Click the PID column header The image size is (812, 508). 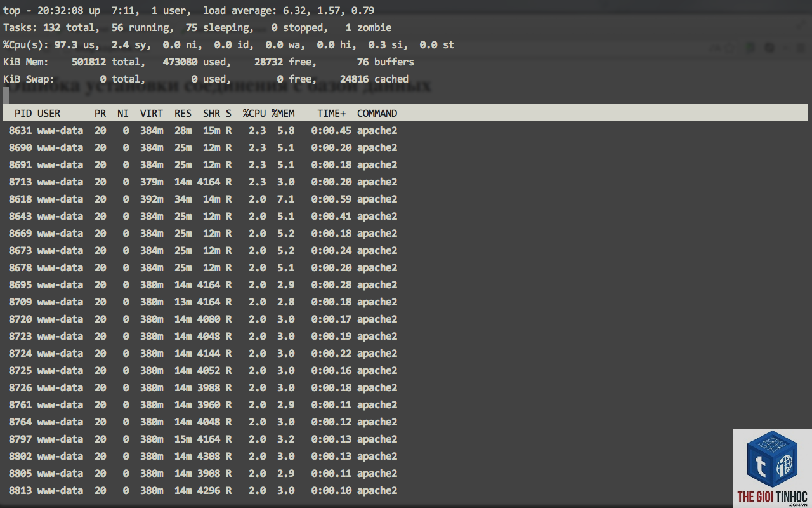click(23, 113)
